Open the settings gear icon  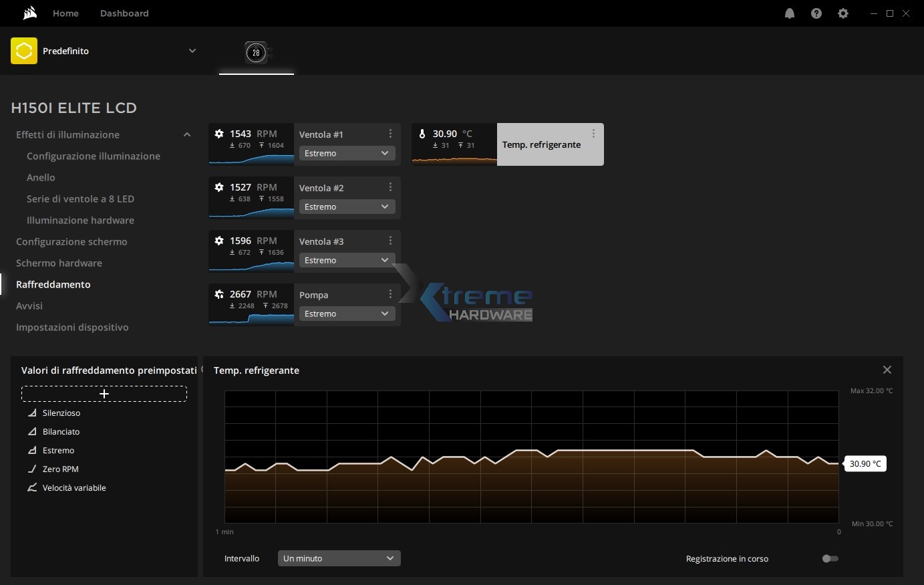coord(843,13)
